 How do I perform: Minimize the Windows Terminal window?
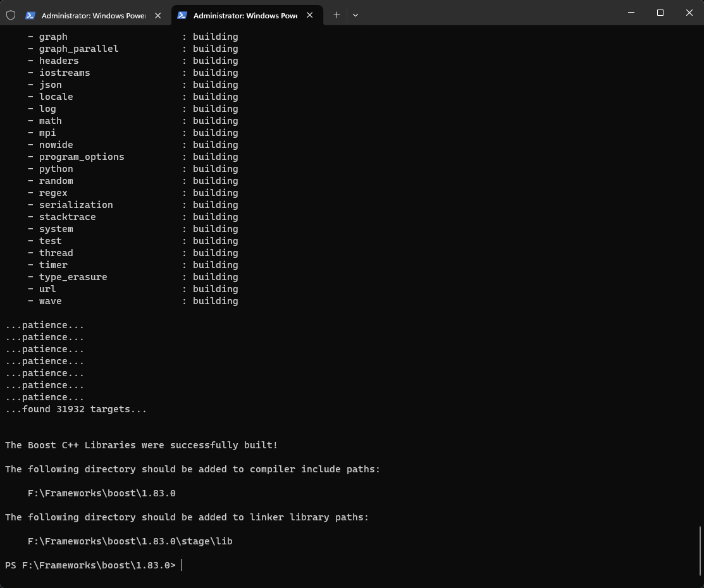pos(631,13)
